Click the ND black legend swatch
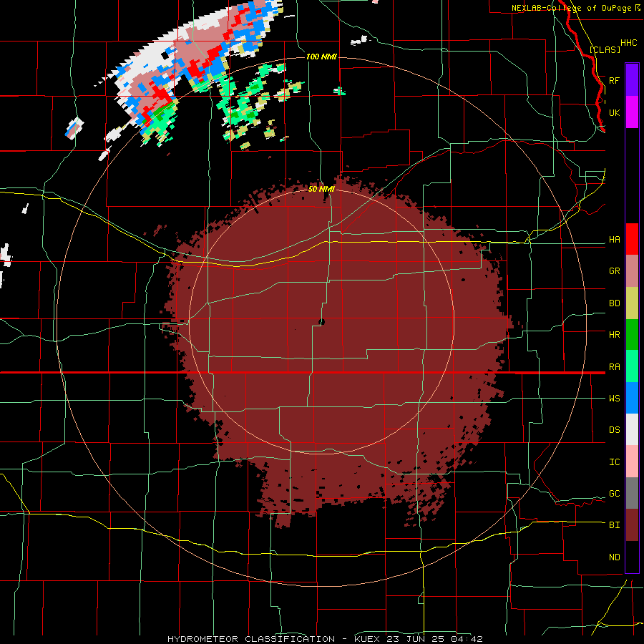The image size is (644, 644). coord(632,557)
